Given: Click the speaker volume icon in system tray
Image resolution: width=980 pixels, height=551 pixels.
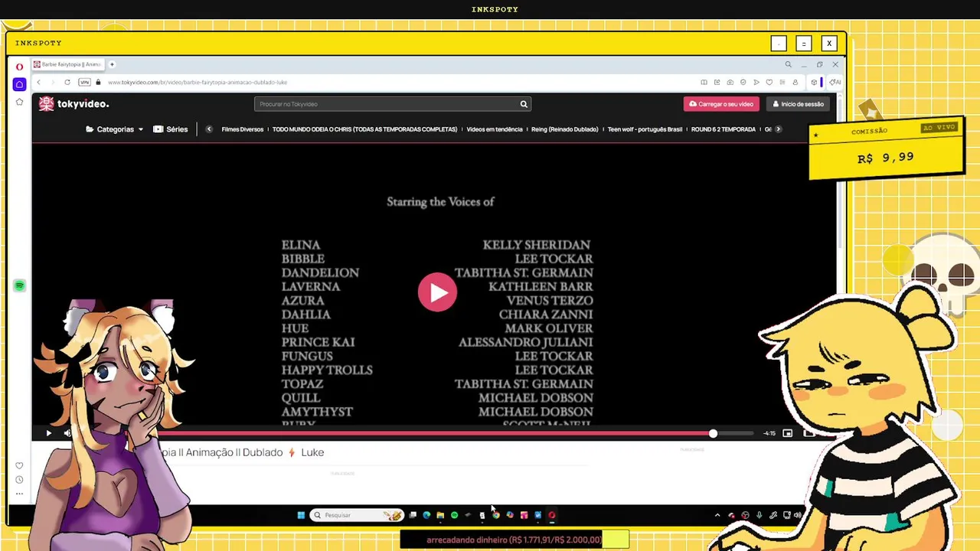Looking at the screenshot, I should 798,515.
